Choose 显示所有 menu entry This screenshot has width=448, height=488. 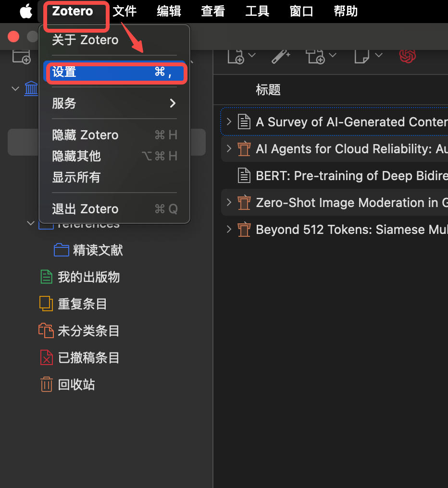tap(114, 177)
